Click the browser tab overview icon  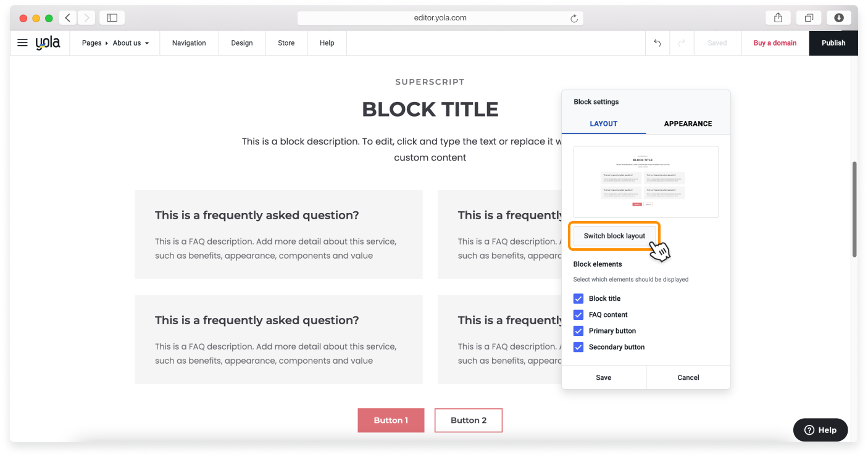tap(809, 17)
